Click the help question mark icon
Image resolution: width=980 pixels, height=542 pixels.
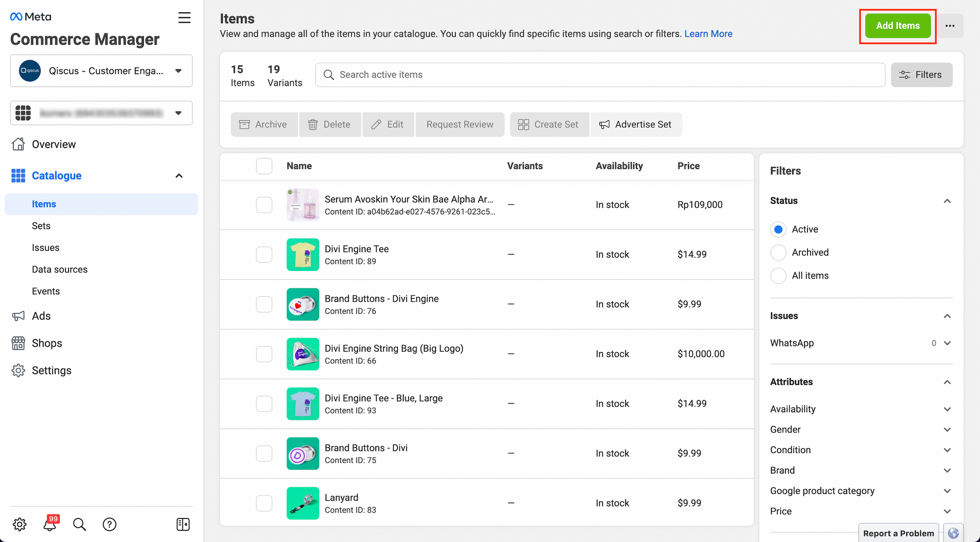(109, 524)
